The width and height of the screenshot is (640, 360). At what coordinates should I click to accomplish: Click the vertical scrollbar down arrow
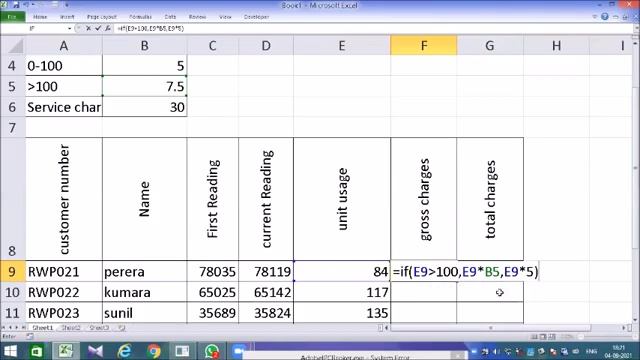click(x=636, y=320)
